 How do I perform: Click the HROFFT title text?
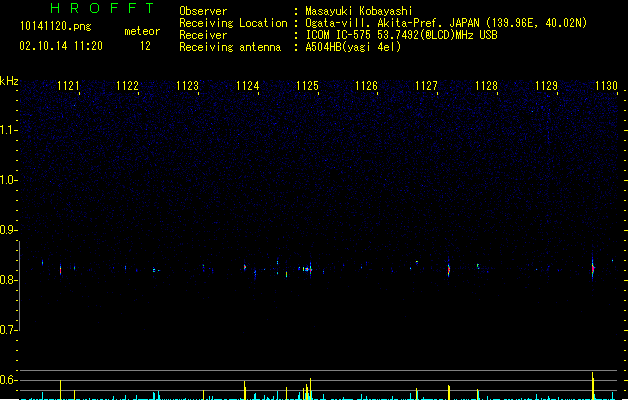pos(103,8)
